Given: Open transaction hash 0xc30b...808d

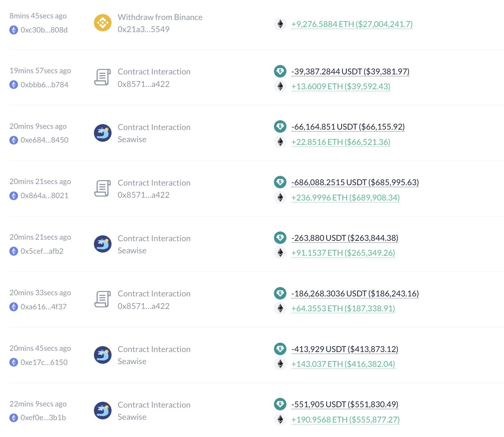Looking at the screenshot, I should point(44,30).
